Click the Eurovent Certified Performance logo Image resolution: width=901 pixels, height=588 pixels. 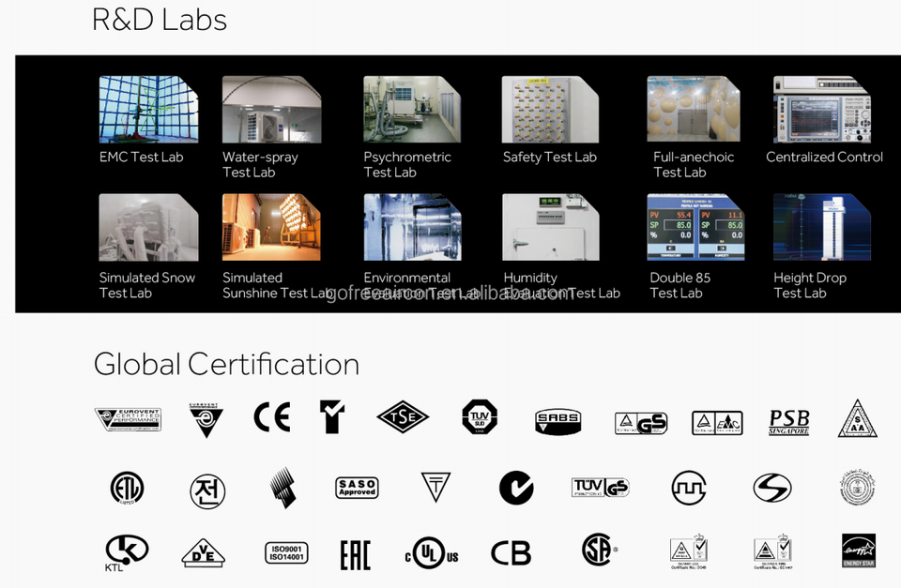coord(129,419)
